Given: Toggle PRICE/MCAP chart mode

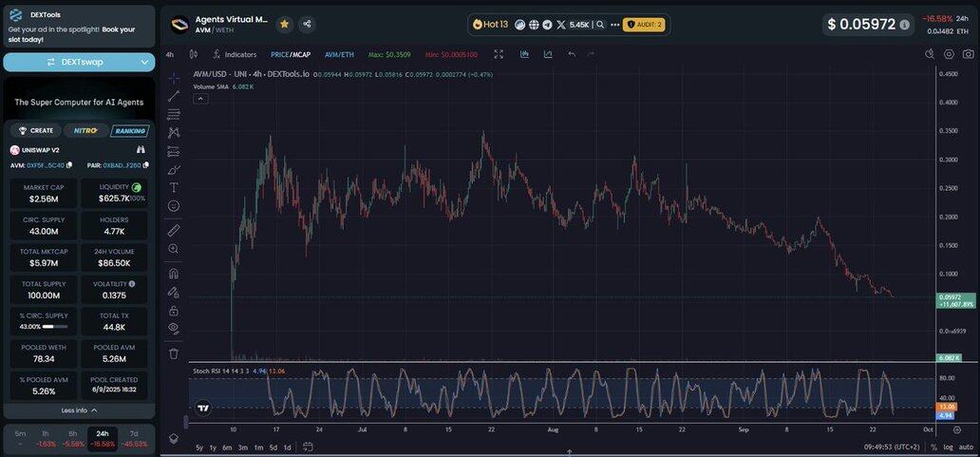Looking at the screenshot, I should point(291,55).
